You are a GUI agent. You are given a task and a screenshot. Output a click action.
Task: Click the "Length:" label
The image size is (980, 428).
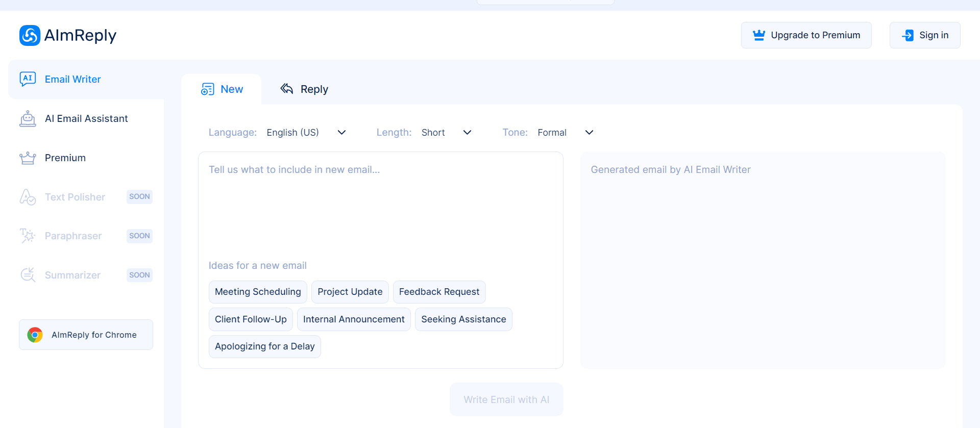click(394, 133)
